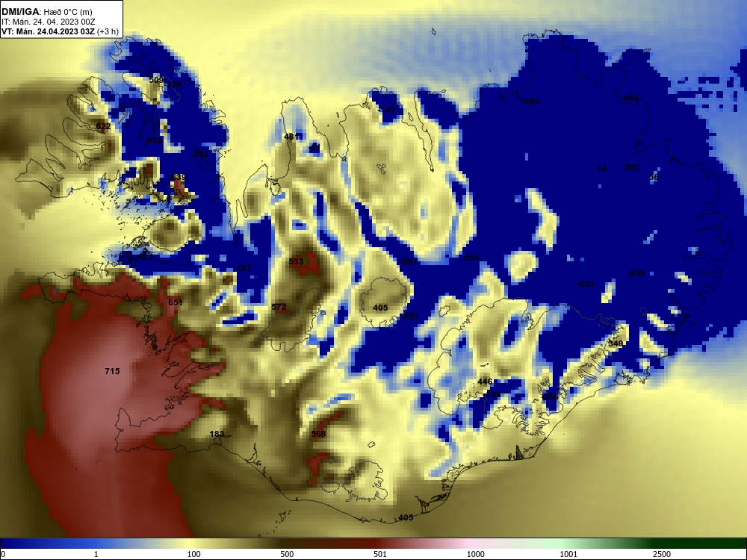Pick the 509 map value

click(x=156, y=80)
